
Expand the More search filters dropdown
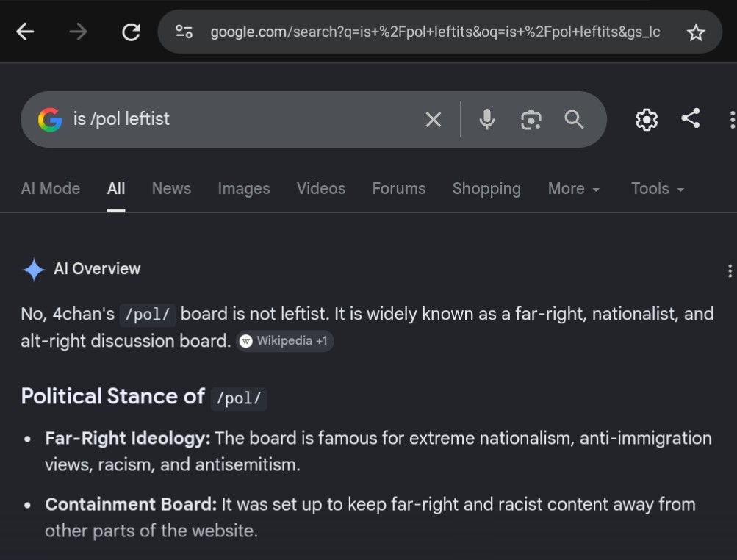coord(573,189)
